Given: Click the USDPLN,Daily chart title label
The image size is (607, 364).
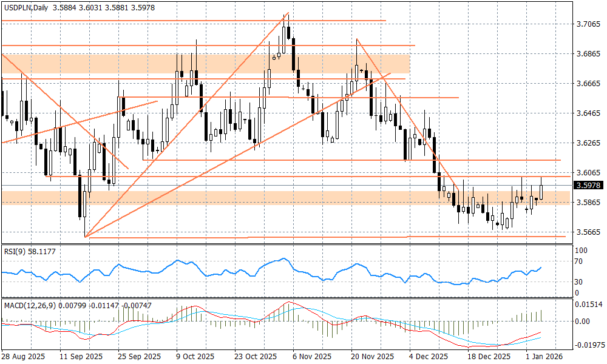Looking at the screenshot, I should (24, 6).
